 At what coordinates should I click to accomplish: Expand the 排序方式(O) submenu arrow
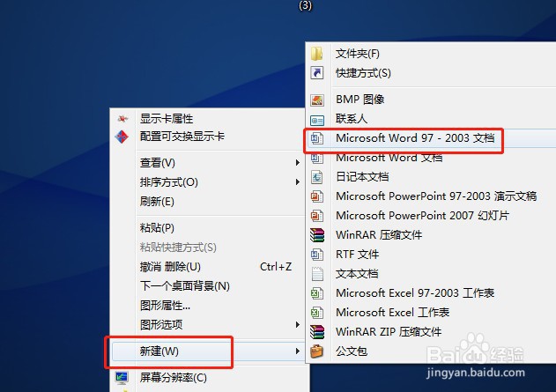click(x=298, y=182)
